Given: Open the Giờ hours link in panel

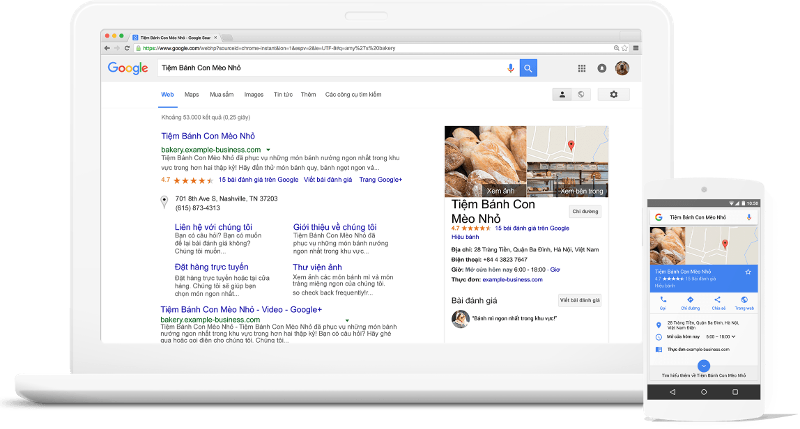Looking at the screenshot, I should (555, 269).
